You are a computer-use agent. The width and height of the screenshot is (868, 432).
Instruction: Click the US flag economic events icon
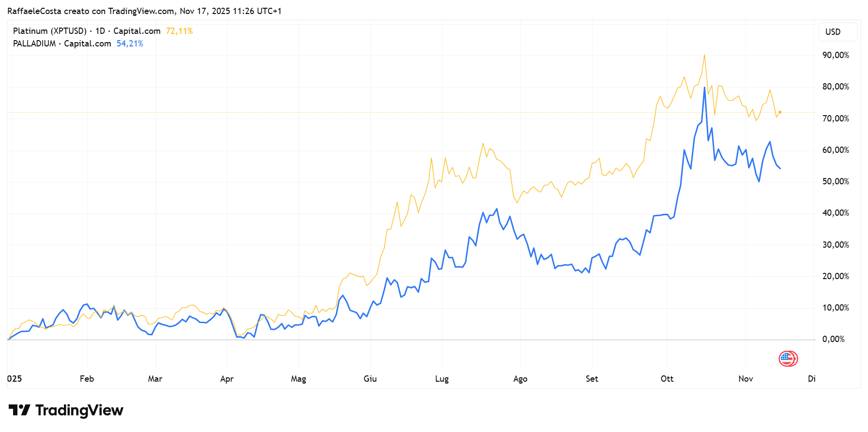pos(788,358)
